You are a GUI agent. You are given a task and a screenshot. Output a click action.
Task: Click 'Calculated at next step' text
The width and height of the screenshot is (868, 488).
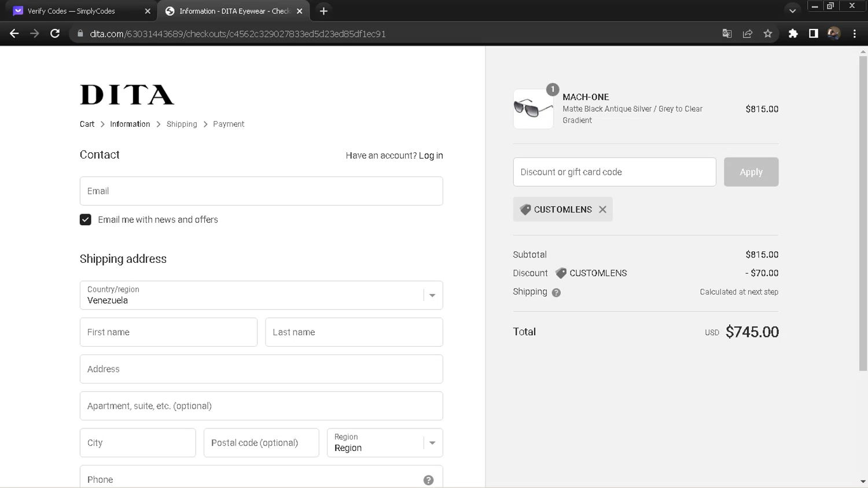pos(739,292)
